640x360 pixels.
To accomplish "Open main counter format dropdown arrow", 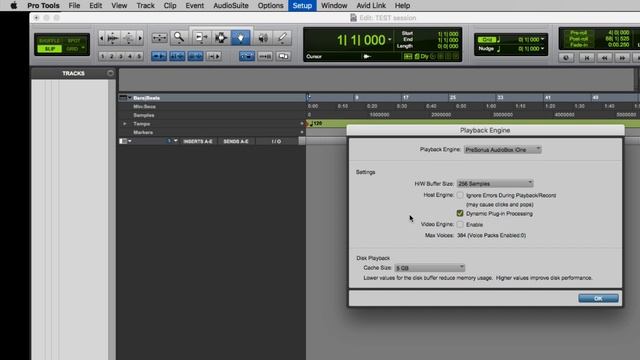I will [390, 40].
